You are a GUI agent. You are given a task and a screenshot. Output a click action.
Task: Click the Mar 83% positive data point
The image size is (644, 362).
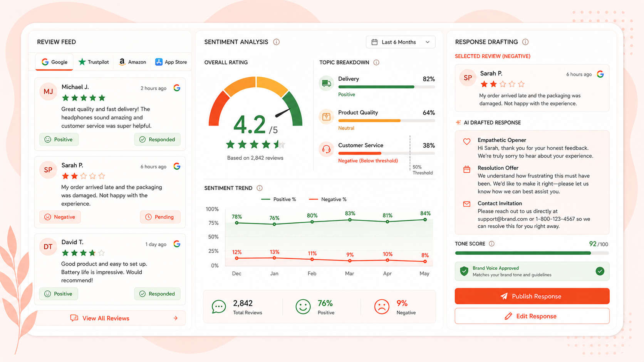pyautogui.click(x=350, y=220)
